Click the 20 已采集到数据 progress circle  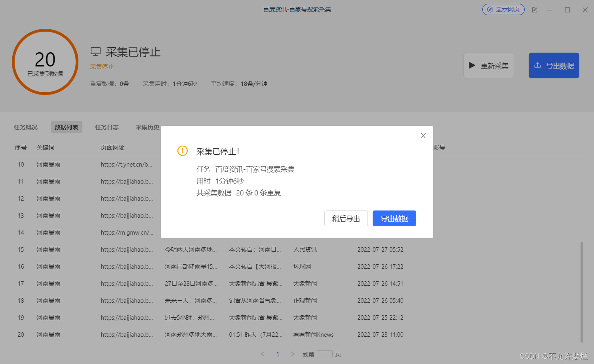click(45, 62)
